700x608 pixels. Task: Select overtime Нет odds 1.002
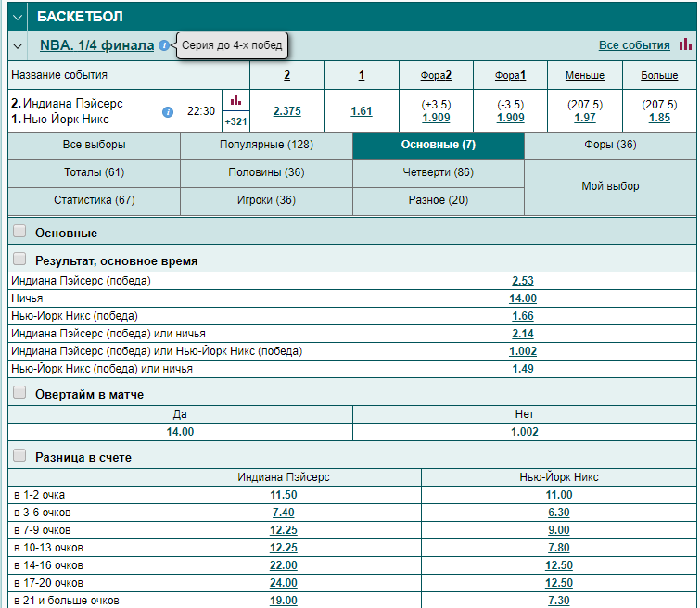pos(525,432)
